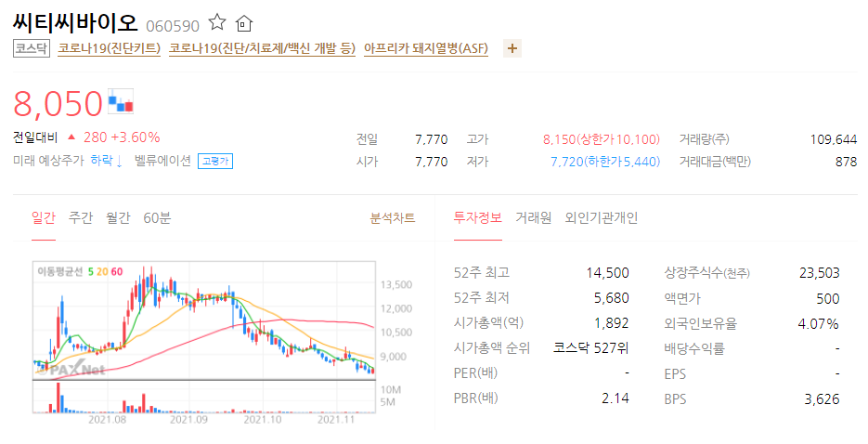This screenshot has width=868, height=444.
Task: Open the 아프리카 돼지열병(ASF) theme link
Action: point(426,48)
